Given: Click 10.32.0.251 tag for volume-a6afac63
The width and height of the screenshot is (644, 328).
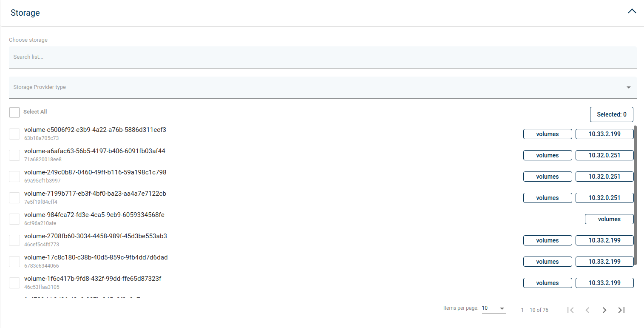Looking at the screenshot, I should (604, 155).
